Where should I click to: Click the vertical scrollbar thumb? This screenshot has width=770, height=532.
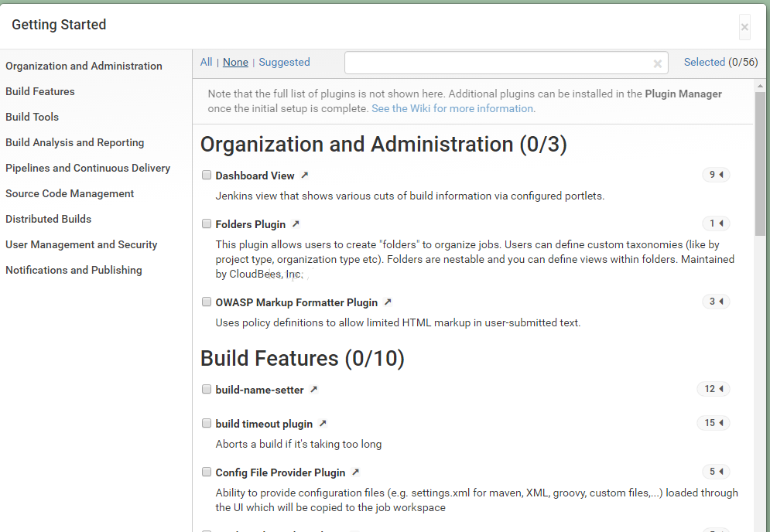point(760,164)
